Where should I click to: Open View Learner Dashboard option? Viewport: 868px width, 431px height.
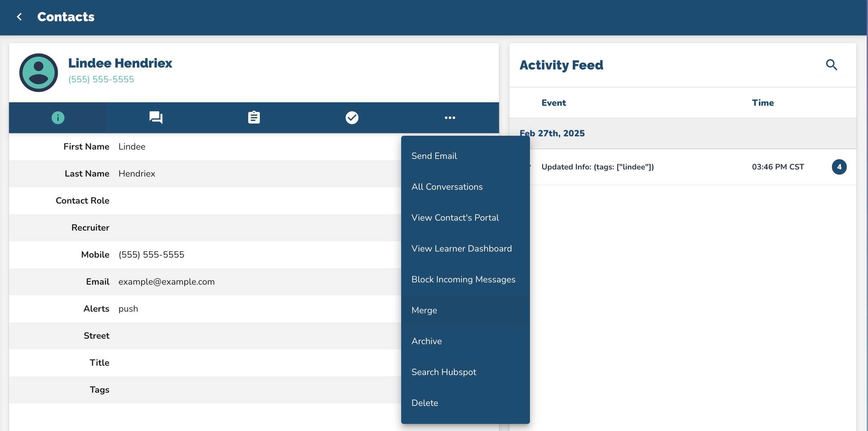(461, 249)
